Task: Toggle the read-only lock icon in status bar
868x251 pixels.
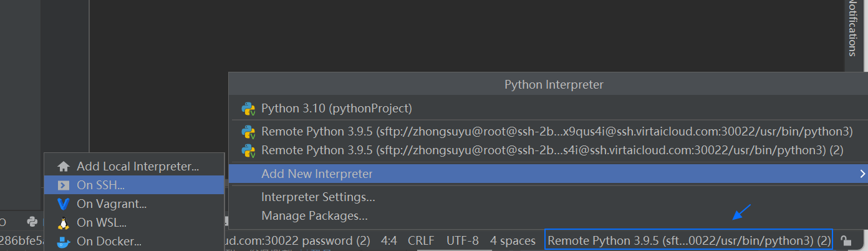Action: [x=846, y=240]
